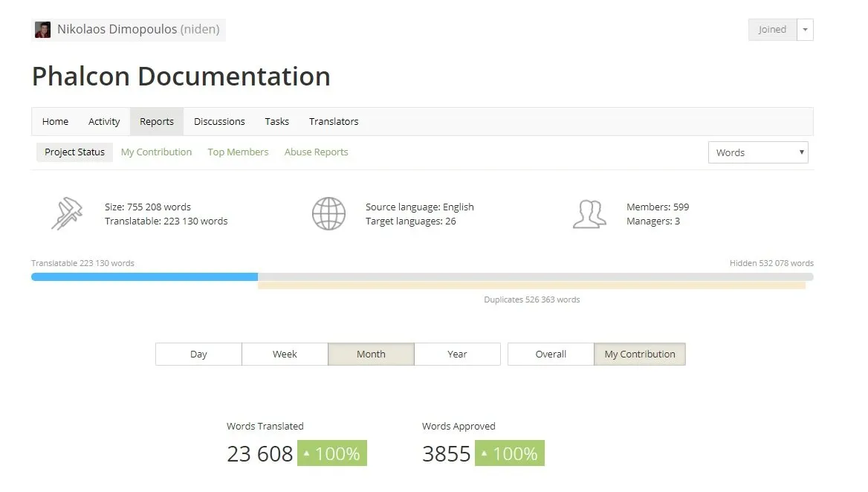Click 'Members: 599' text
Viewport: 868px width, 492px height.
(x=658, y=207)
